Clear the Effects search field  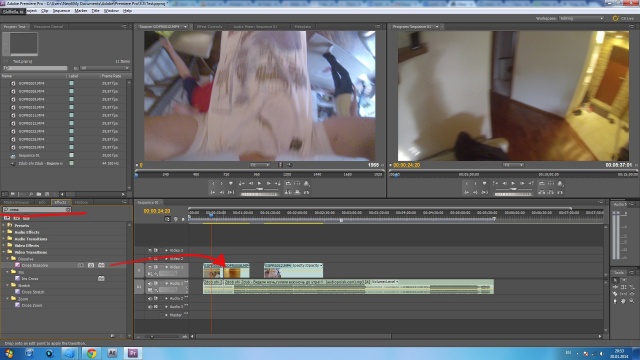point(68,209)
